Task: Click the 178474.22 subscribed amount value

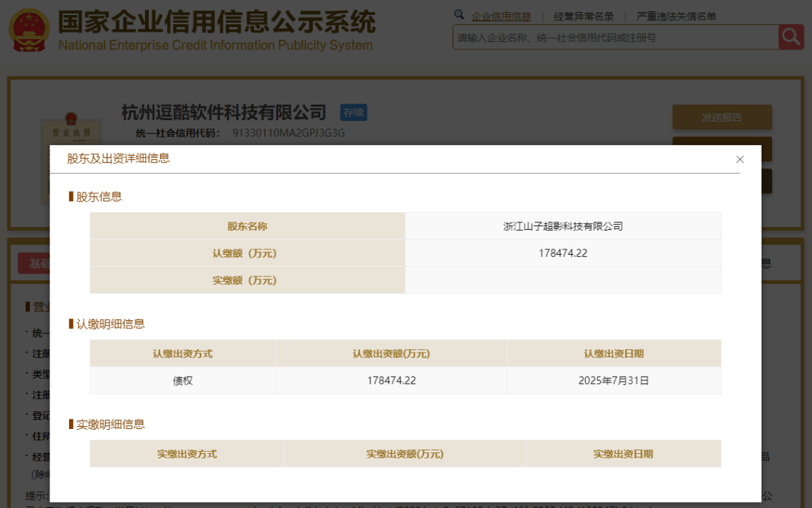Action: click(563, 252)
